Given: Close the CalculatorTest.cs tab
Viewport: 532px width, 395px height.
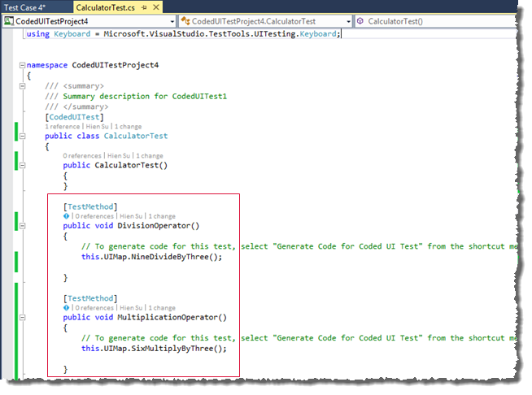Looking at the screenshot, I should [x=156, y=7].
